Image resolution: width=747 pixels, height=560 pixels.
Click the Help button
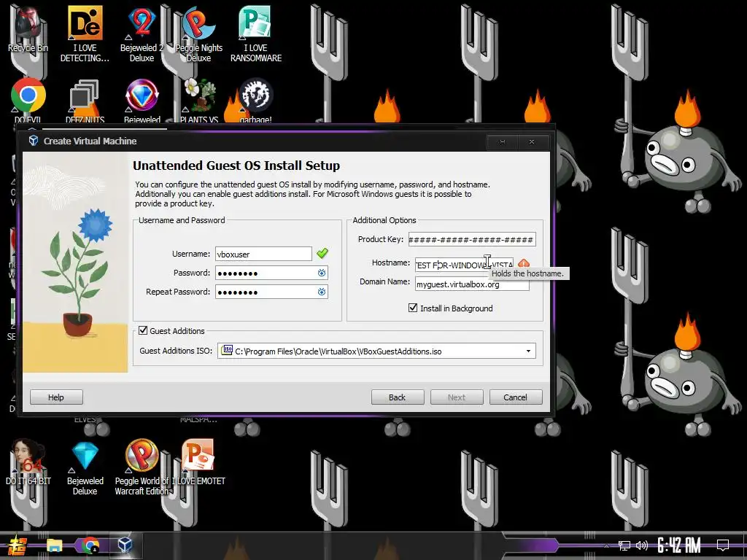pos(56,397)
